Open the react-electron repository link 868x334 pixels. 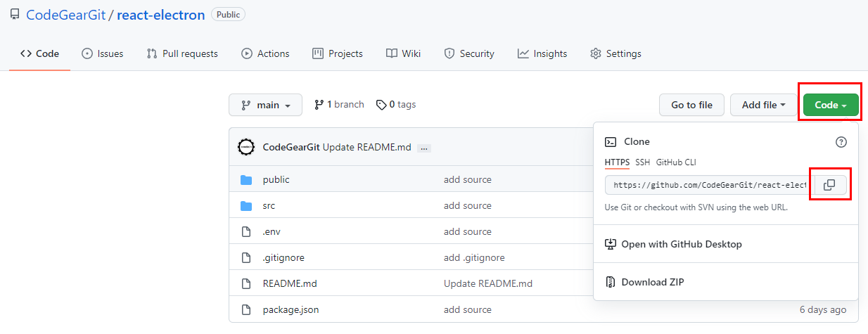[x=161, y=15]
